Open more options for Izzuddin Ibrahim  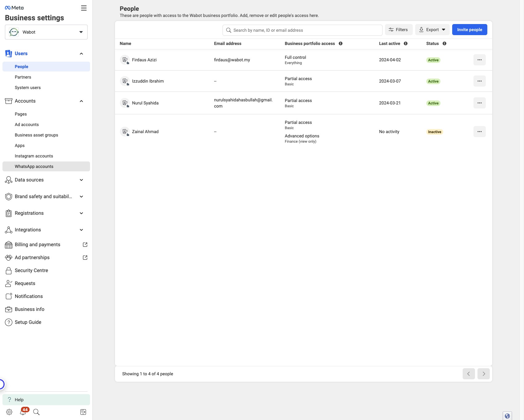point(480,81)
